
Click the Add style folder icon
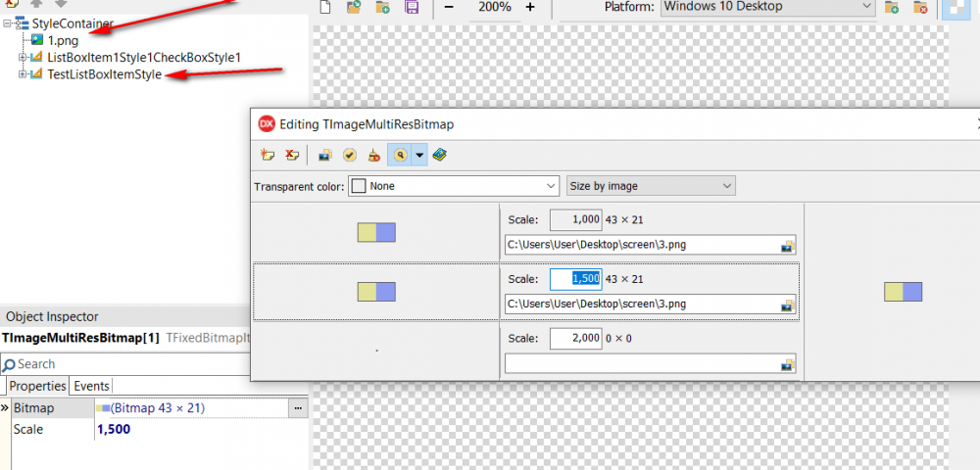382,8
